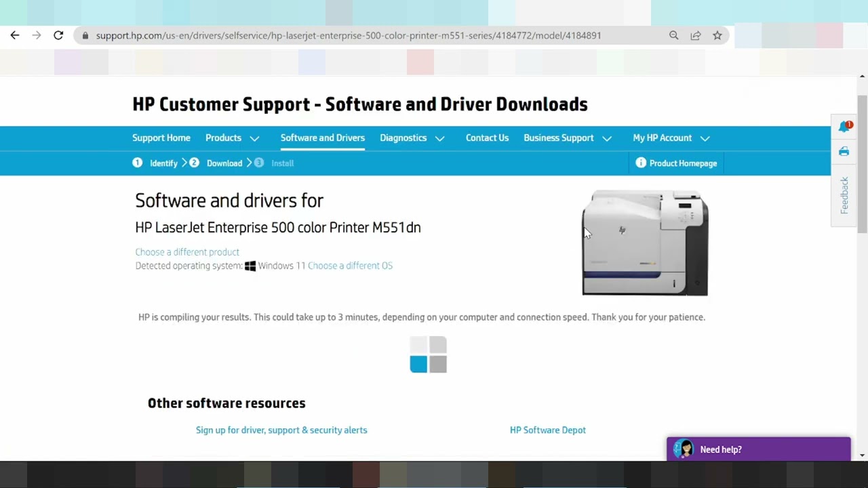The width and height of the screenshot is (868, 488).
Task: Open the Need help? chat button
Action: tap(759, 449)
